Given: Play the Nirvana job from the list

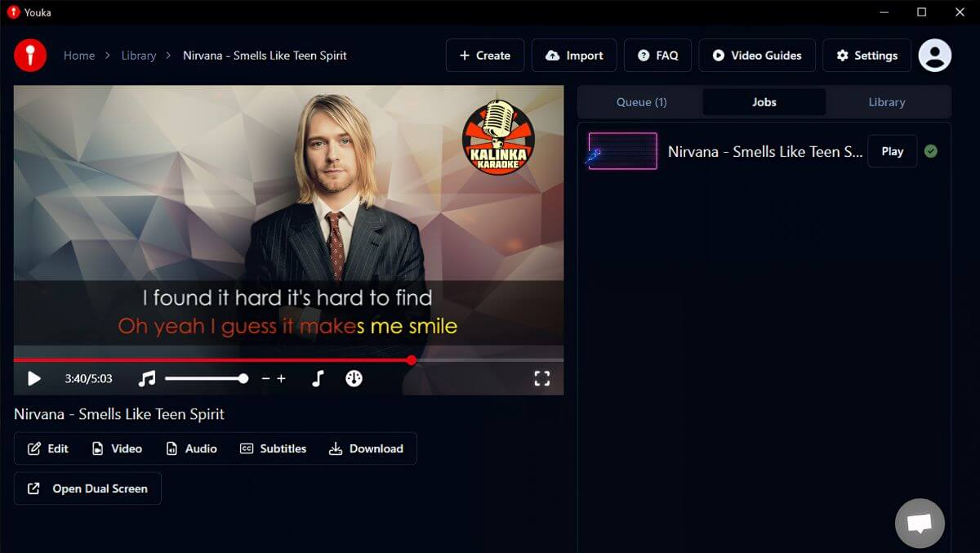Looking at the screenshot, I should (x=892, y=151).
